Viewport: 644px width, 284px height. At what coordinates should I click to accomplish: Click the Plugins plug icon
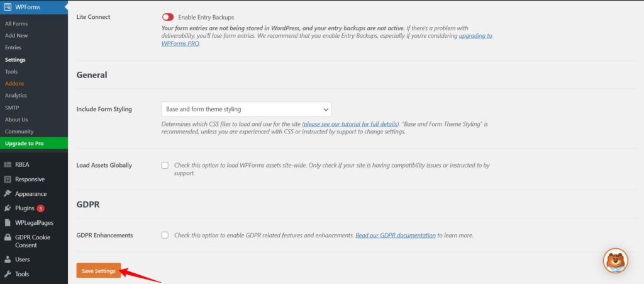point(8,208)
